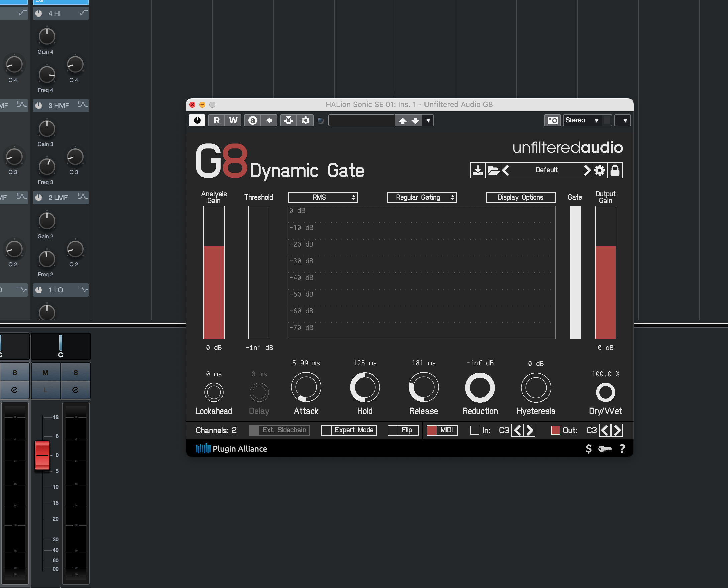Click the plugin snapshot camera icon
This screenshot has width=728, height=588.
[x=552, y=120]
